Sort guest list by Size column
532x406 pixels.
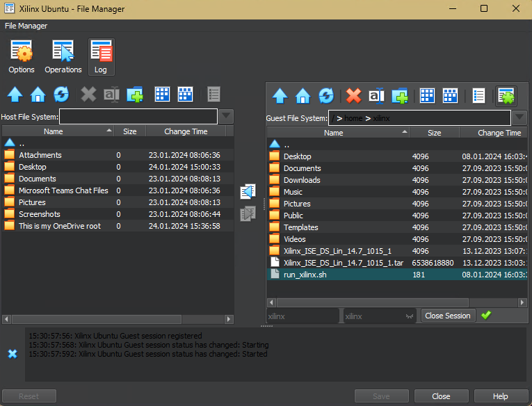[434, 133]
